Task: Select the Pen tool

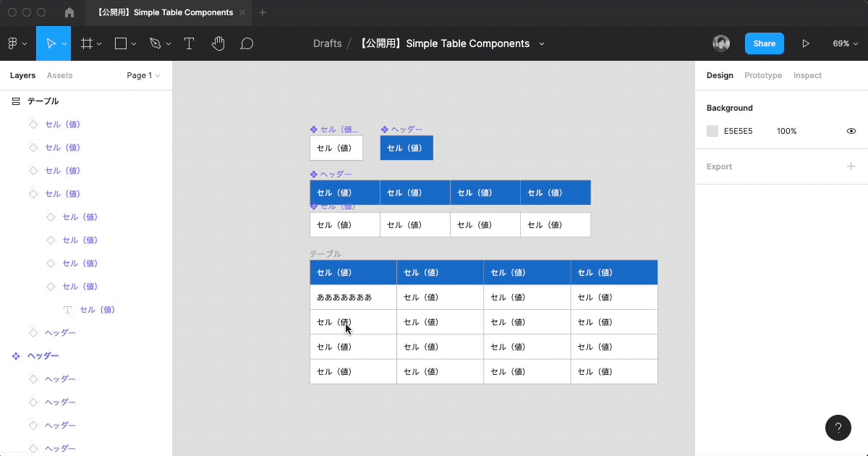Action: click(155, 43)
